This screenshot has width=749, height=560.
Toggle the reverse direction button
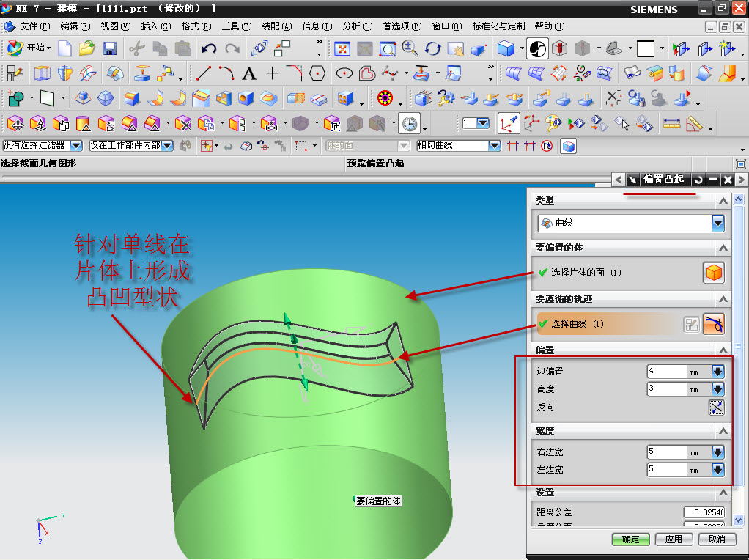point(716,407)
